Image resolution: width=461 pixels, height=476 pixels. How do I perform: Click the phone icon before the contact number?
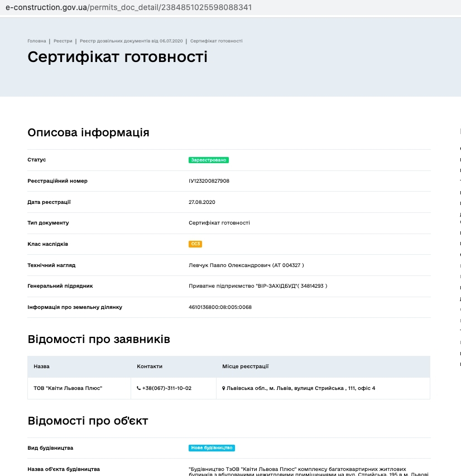coord(139,388)
